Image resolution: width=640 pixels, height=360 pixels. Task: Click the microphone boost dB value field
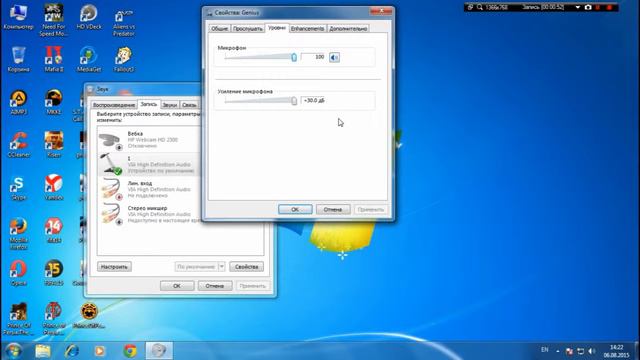coord(314,100)
